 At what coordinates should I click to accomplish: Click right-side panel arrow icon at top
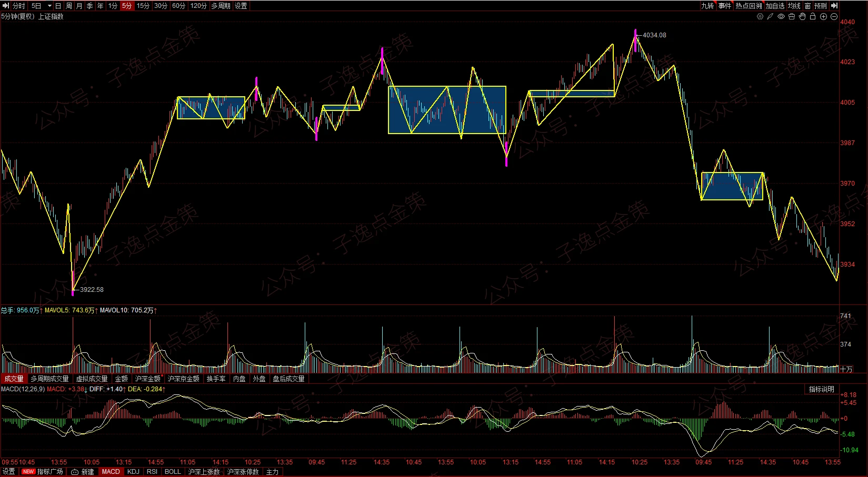point(834,6)
